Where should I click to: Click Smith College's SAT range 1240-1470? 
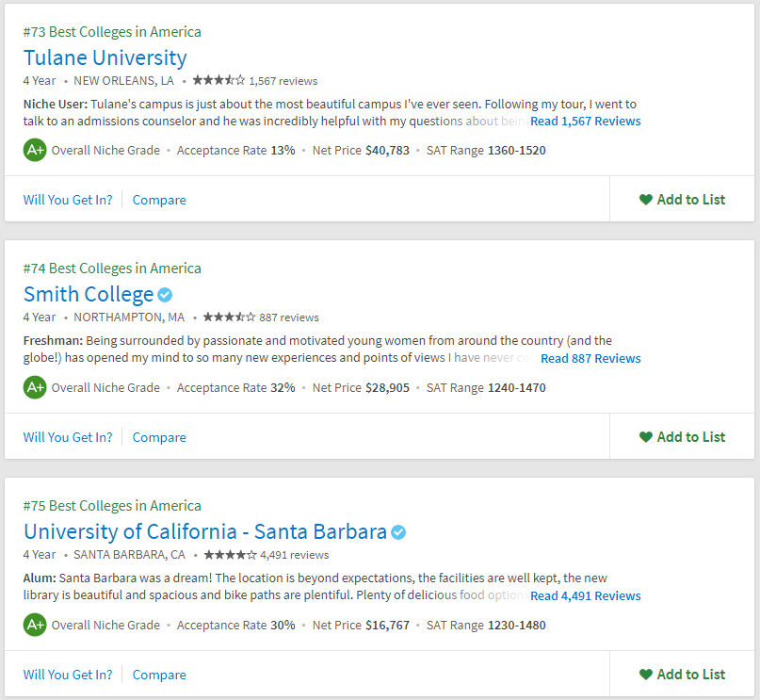click(517, 388)
